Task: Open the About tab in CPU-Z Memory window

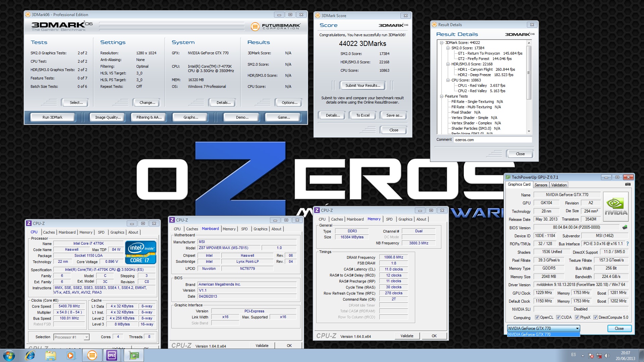Action: pyautogui.click(x=421, y=219)
